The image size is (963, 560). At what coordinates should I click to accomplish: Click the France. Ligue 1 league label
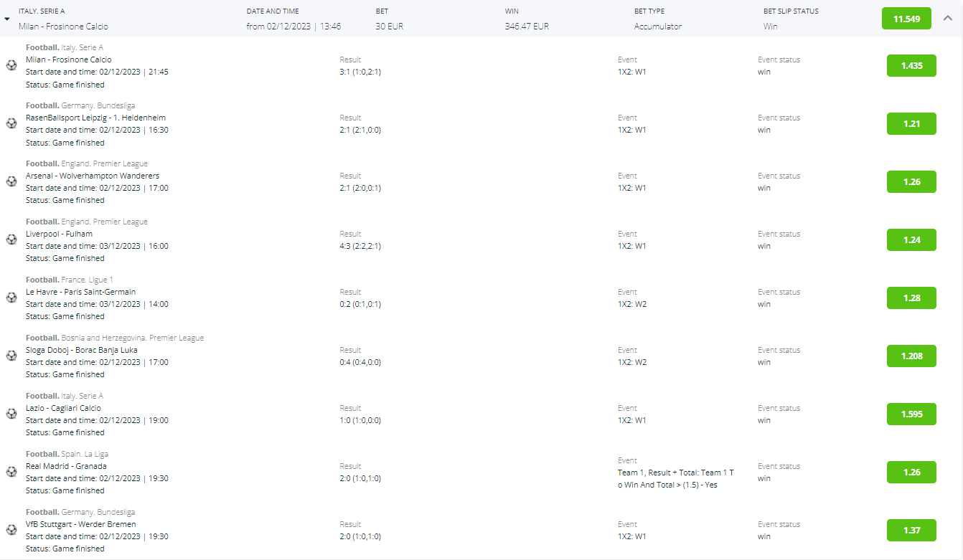tap(88, 280)
